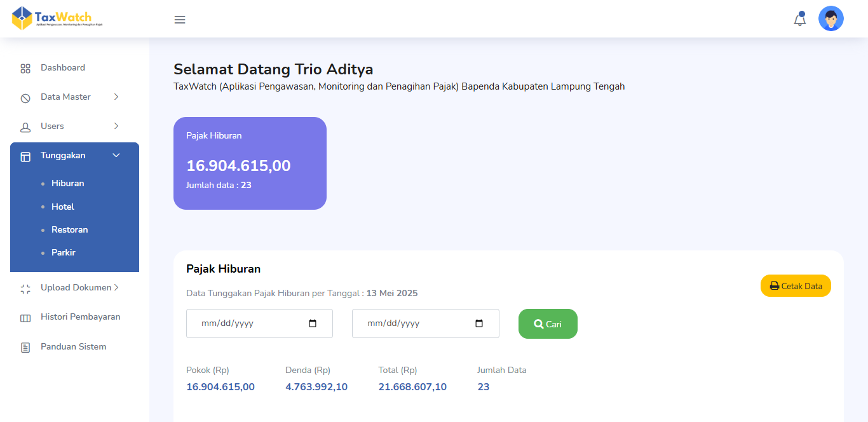Open the Parkir submenu item
The height and width of the screenshot is (422, 868).
[64, 252]
